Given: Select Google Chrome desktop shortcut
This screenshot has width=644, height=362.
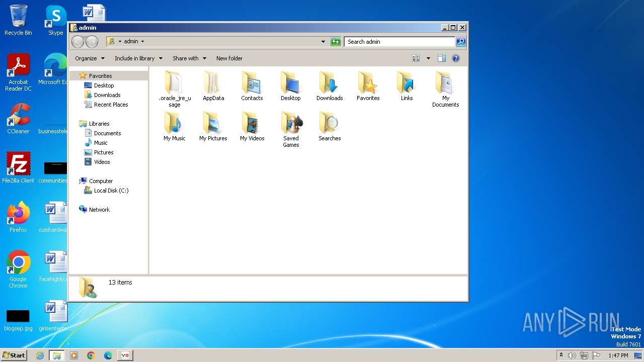Looking at the screenshot, I should [18, 269].
